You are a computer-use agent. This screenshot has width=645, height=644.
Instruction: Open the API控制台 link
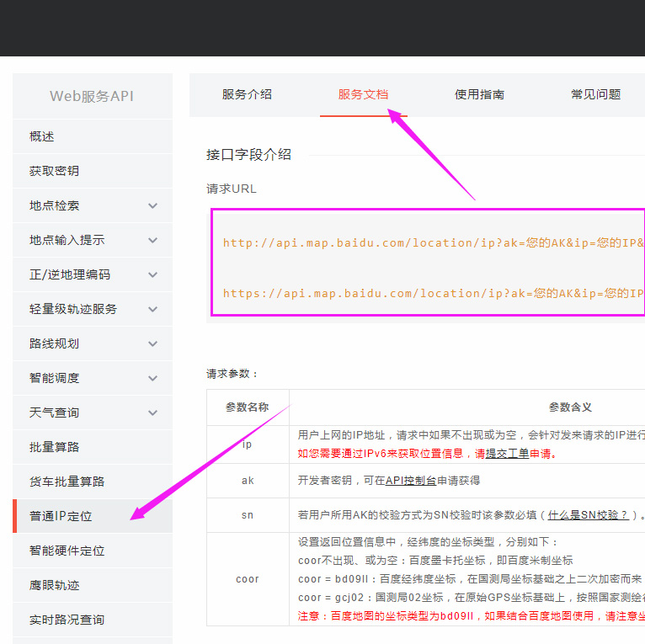coord(411,481)
